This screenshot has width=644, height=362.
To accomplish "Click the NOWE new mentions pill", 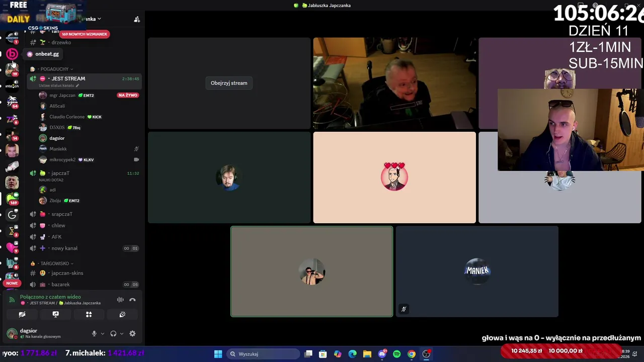I will pyautogui.click(x=12, y=283).
